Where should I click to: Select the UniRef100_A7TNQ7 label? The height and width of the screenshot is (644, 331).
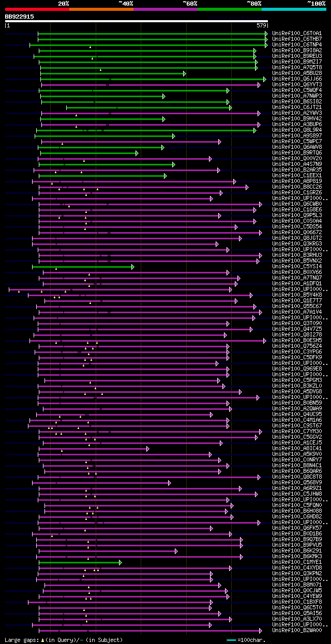coord(297,278)
